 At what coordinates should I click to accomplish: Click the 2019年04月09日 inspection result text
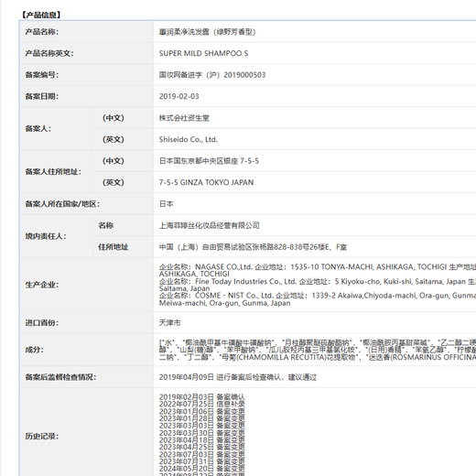click(238, 377)
